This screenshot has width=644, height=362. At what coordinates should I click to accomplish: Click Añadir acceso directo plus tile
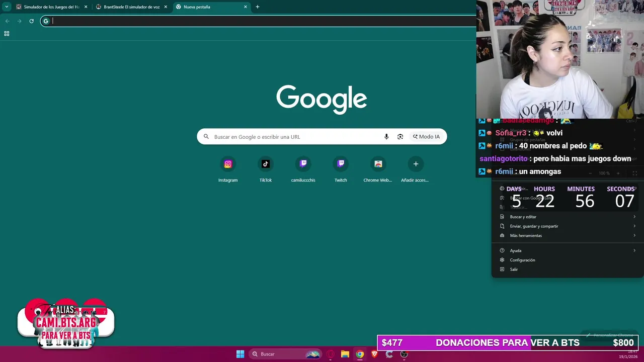pyautogui.click(x=416, y=169)
